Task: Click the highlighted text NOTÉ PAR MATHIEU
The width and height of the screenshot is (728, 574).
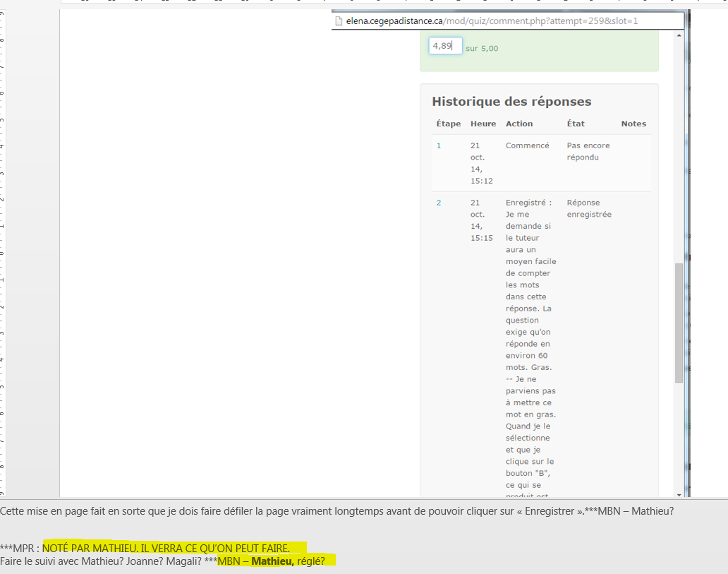Action: pos(166,548)
